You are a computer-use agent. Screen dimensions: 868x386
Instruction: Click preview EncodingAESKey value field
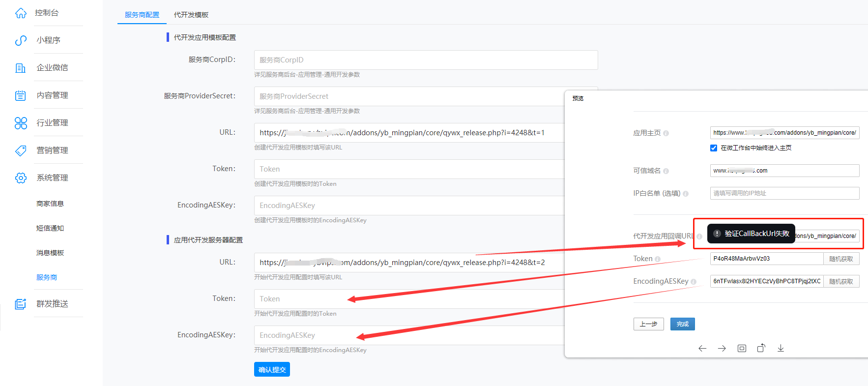pos(767,281)
